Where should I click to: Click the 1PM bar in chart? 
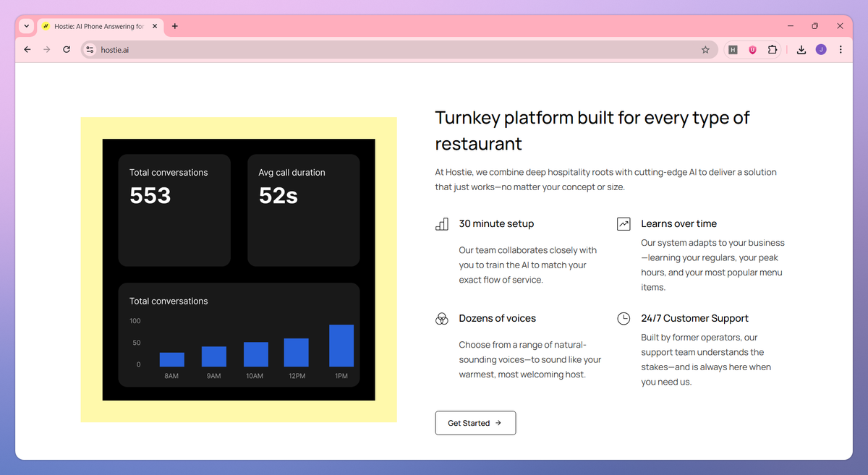coord(341,346)
